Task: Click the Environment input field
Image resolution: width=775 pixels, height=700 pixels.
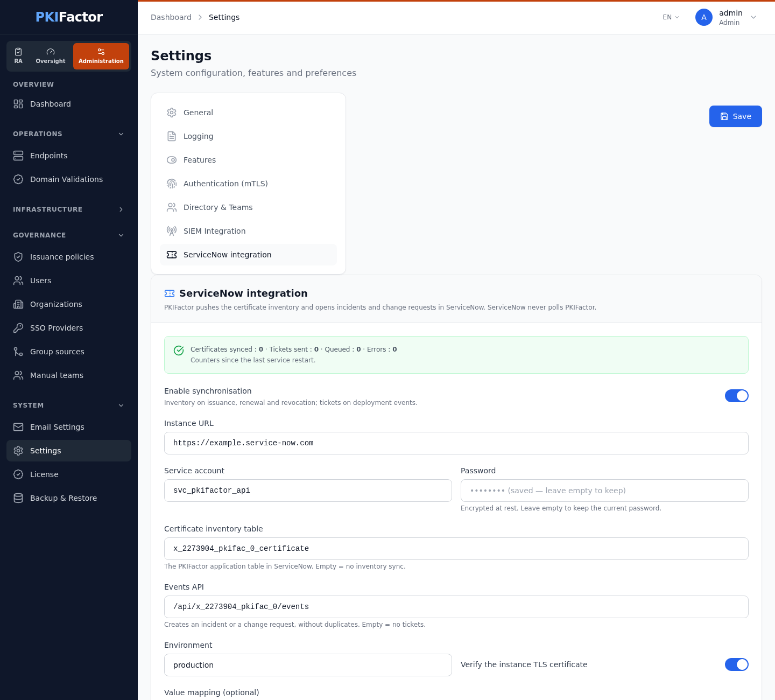Action: [308, 665]
